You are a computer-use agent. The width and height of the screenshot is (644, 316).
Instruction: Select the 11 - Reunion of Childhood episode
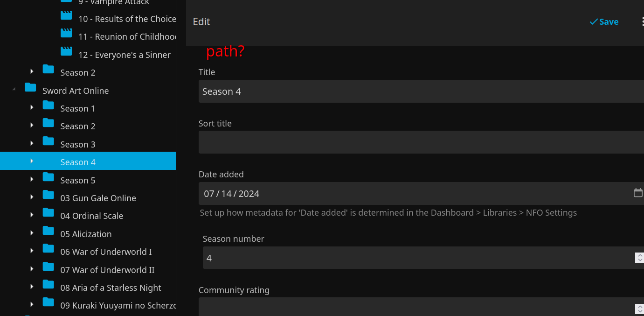pos(127,36)
